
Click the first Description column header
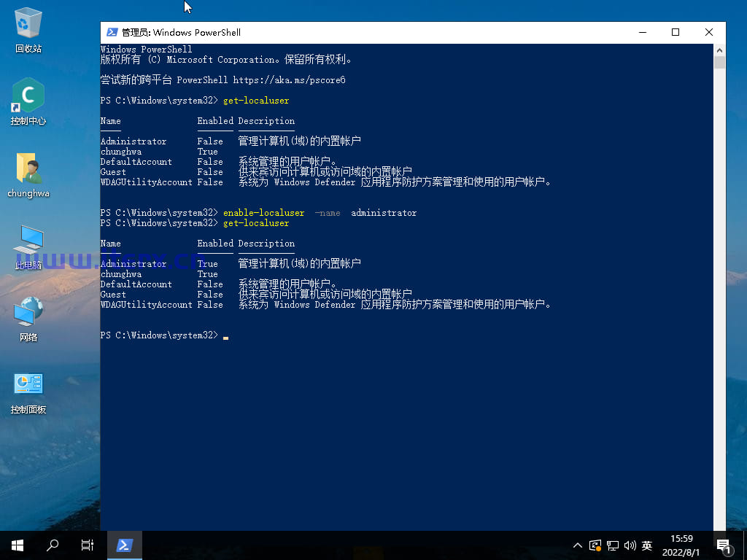click(266, 121)
